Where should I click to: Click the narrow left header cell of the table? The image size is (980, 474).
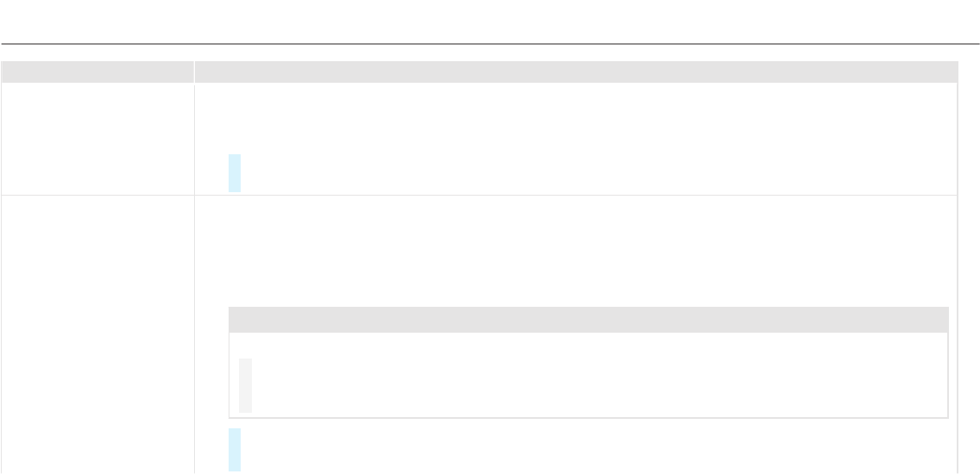pyautogui.click(x=97, y=72)
